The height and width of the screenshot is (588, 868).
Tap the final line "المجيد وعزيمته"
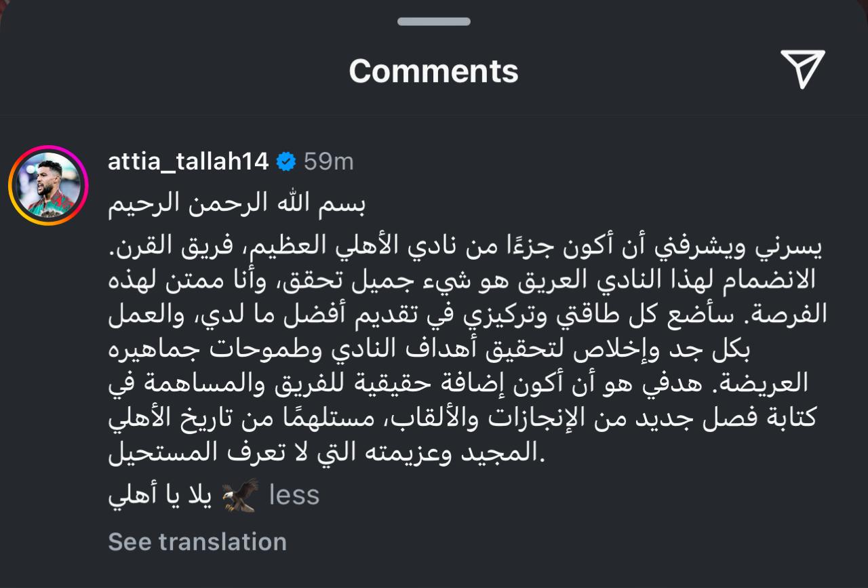click(327, 452)
